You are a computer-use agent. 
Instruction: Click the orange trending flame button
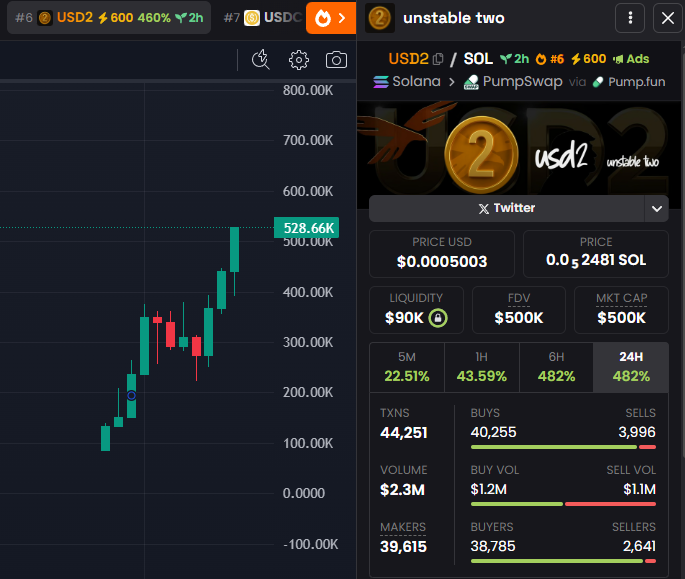pyautogui.click(x=331, y=18)
